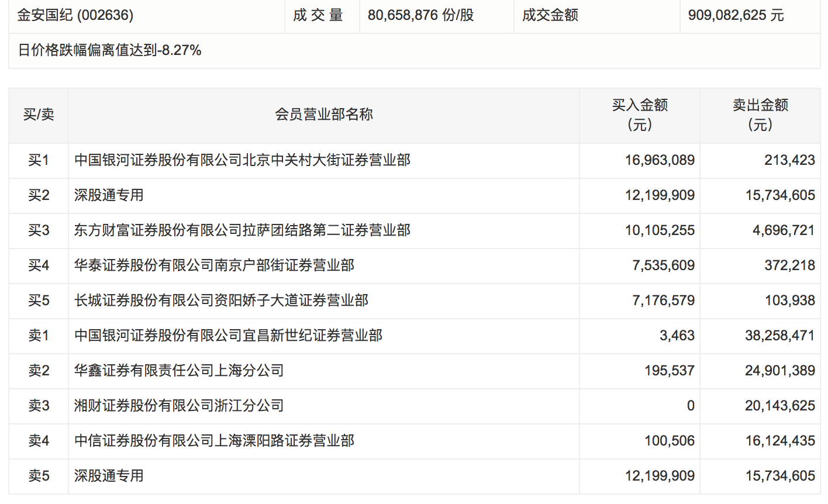Select 12,199,909 in the 卖5 row
828x504 pixels.
tap(660, 476)
